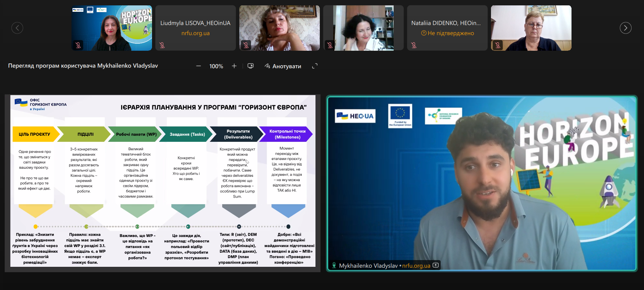Click muted mic icon on Liudmyla LISOVA tile
Viewport: 644px width, 290px height.
click(162, 45)
